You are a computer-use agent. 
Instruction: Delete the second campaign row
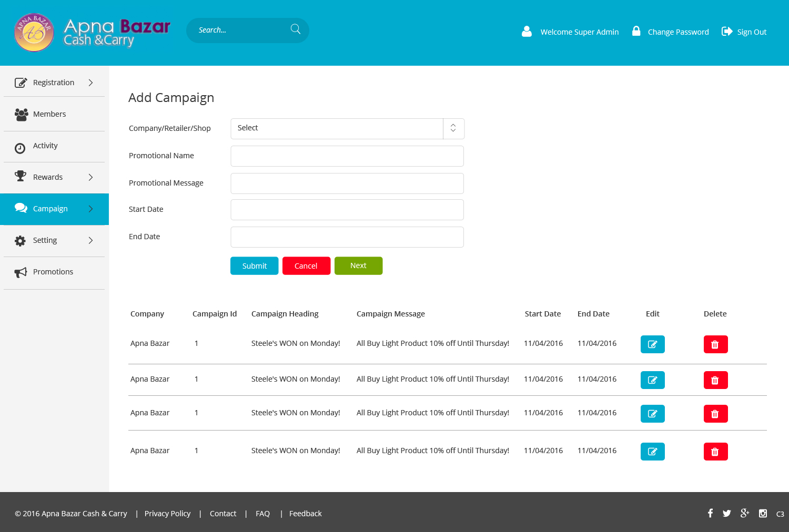coord(716,380)
